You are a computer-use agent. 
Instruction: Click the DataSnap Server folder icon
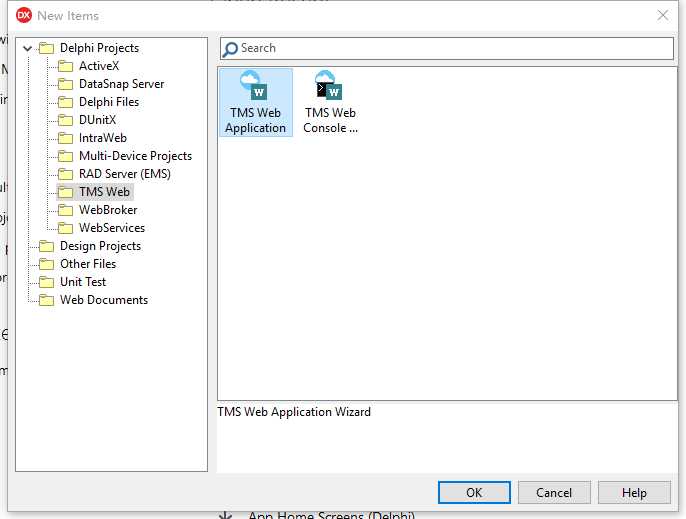pos(66,84)
